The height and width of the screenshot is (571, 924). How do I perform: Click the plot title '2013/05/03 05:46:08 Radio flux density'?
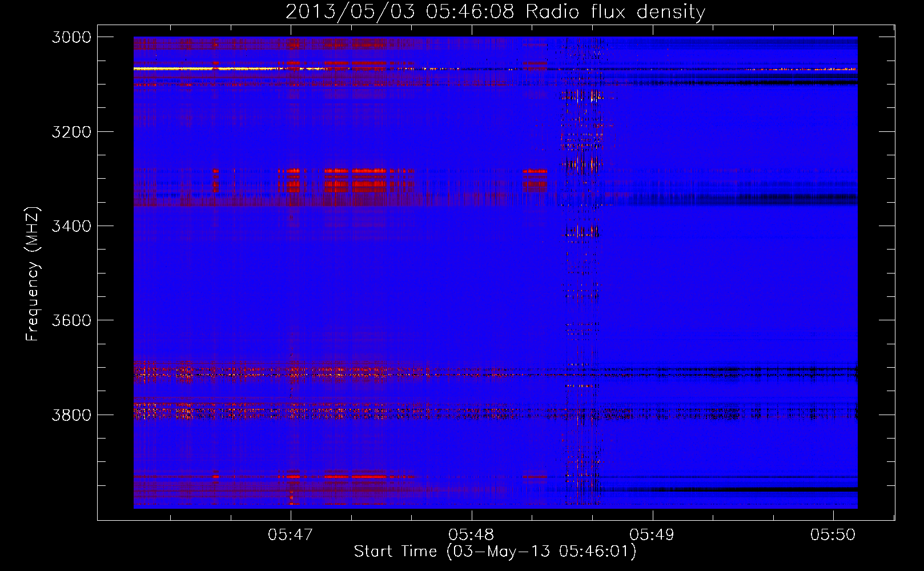[495, 11]
